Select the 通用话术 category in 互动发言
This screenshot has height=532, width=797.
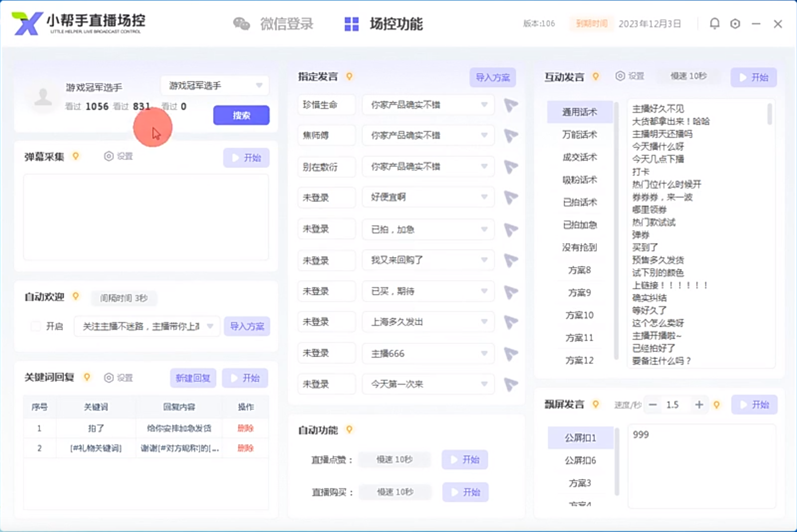coord(579,112)
